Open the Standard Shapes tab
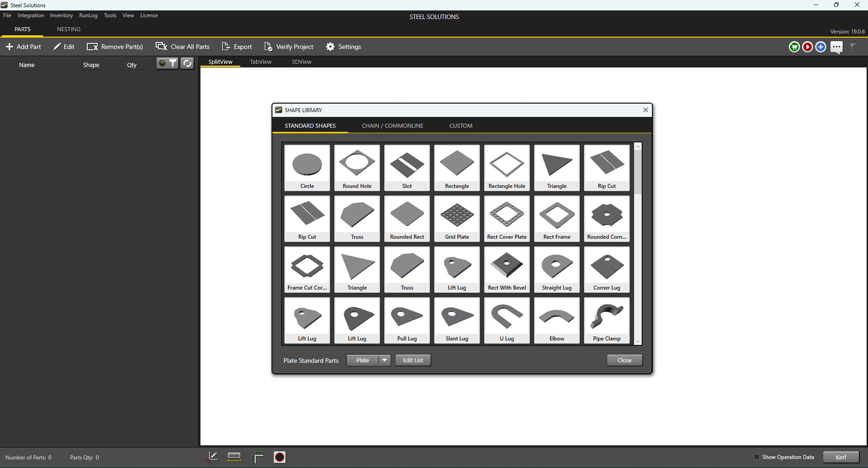Image resolution: width=868 pixels, height=468 pixels. pyautogui.click(x=310, y=126)
